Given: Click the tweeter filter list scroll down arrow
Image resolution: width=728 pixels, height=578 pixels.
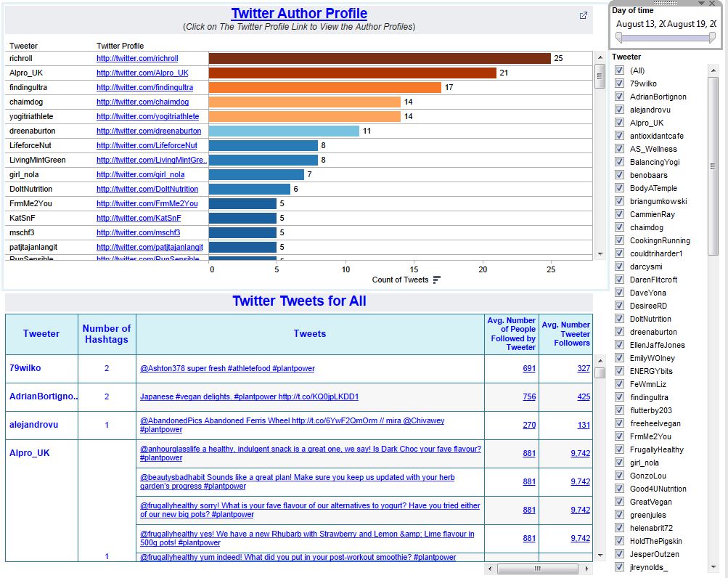Looking at the screenshot, I should click(x=713, y=567).
